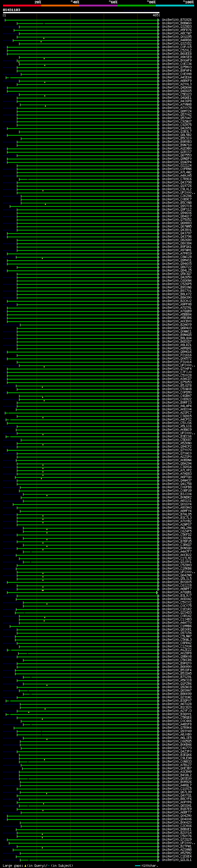Select hit label UniRef100_B6KH90
Viewport: 197px width, 868px height.
click(177, 667)
